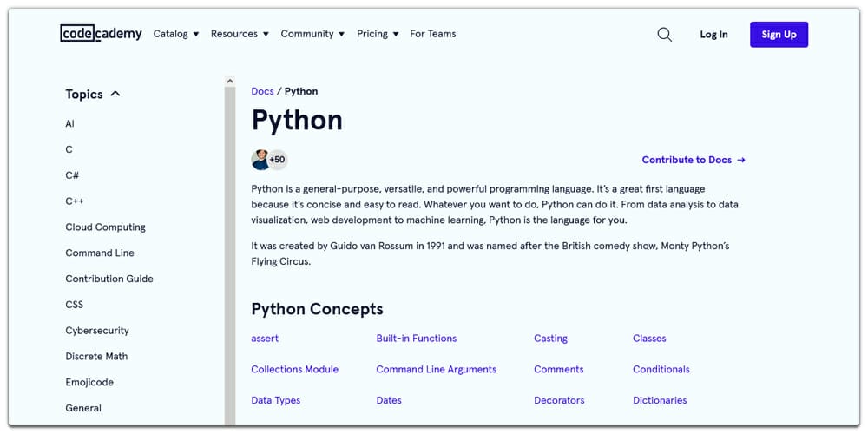Viewport: 868px width, 434px height.
Task: Open the Dates concept link
Action: (x=389, y=400)
